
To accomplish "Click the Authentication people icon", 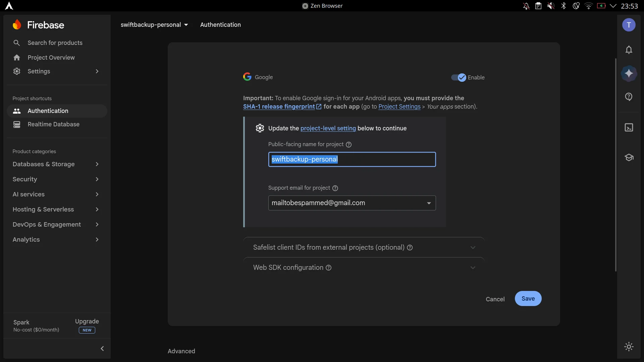I will [x=17, y=111].
